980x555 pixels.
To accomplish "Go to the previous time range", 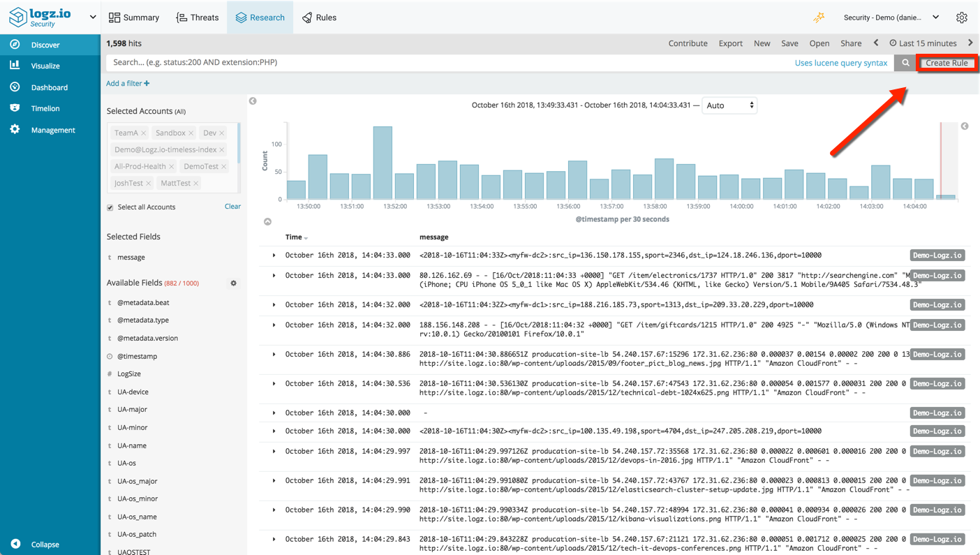I will pos(876,43).
